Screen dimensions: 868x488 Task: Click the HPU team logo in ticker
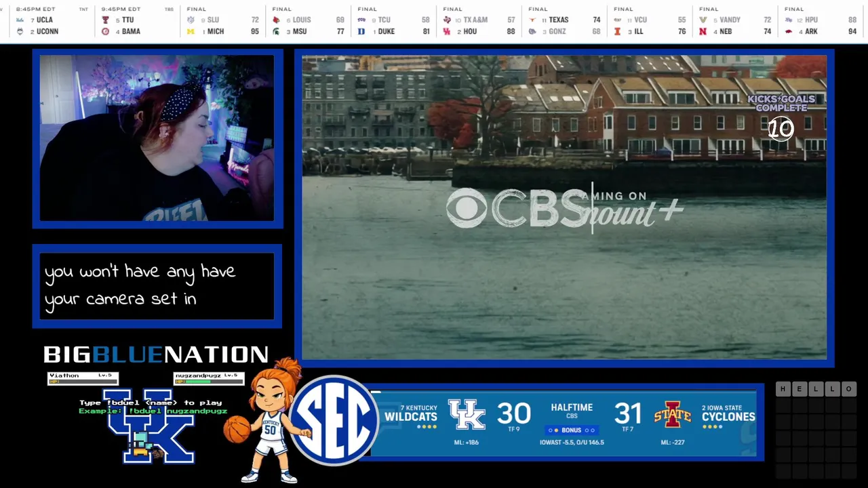[789, 20]
